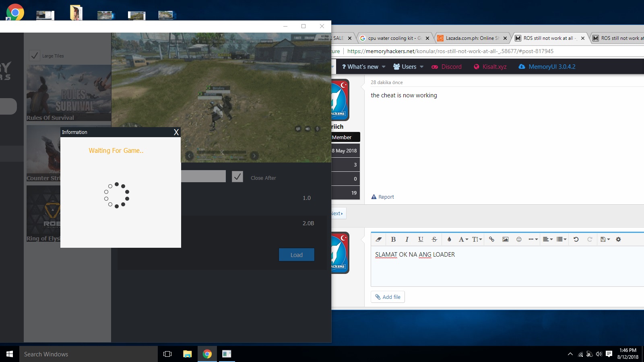Open the list type dropdown
The height and width of the screenshot is (362, 644).
[x=561, y=239]
